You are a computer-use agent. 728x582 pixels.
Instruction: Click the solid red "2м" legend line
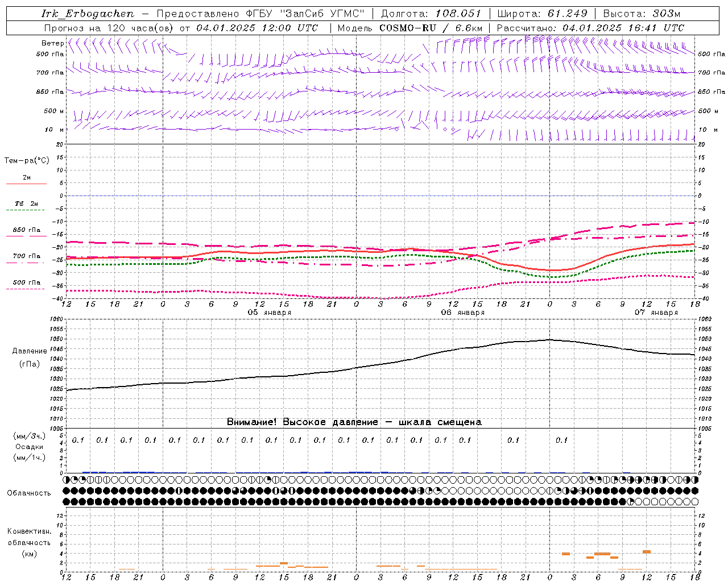pyautogui.click(x=26, y=184)
